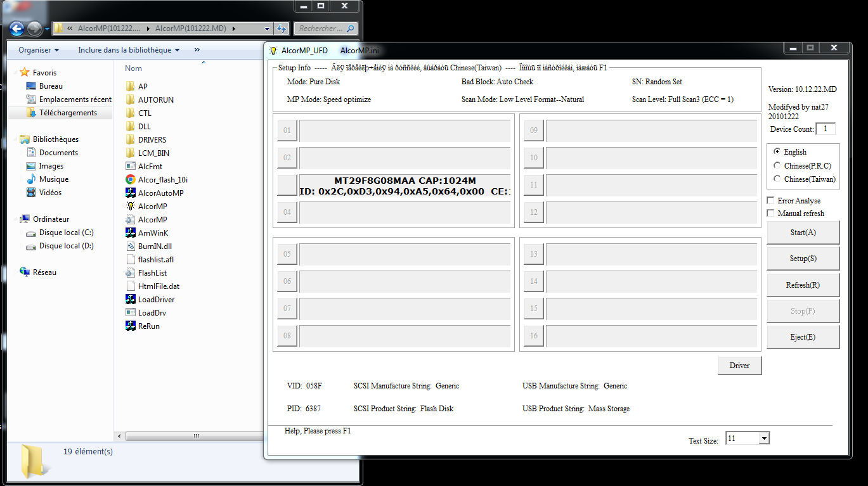Select the LoadDriver application icon

130,299
